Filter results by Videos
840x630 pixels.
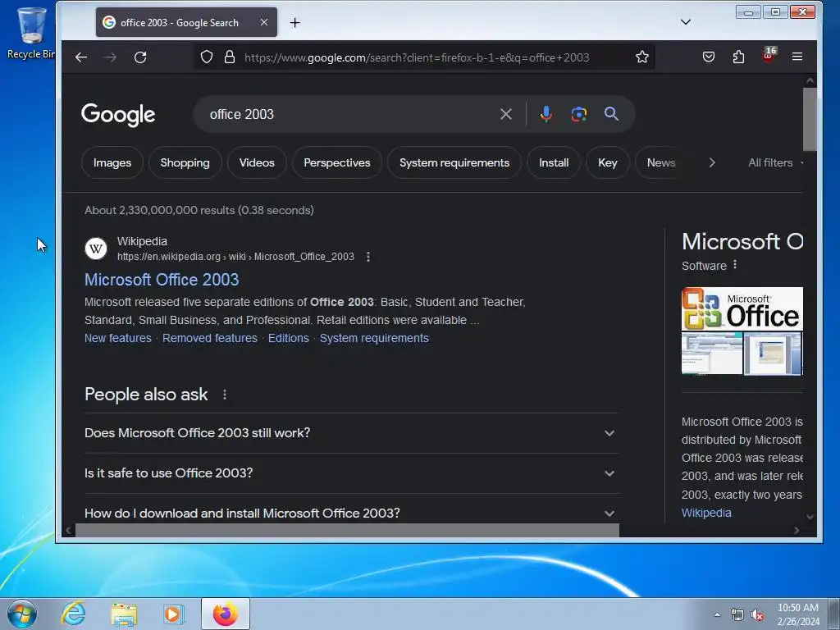click(257, 163)
